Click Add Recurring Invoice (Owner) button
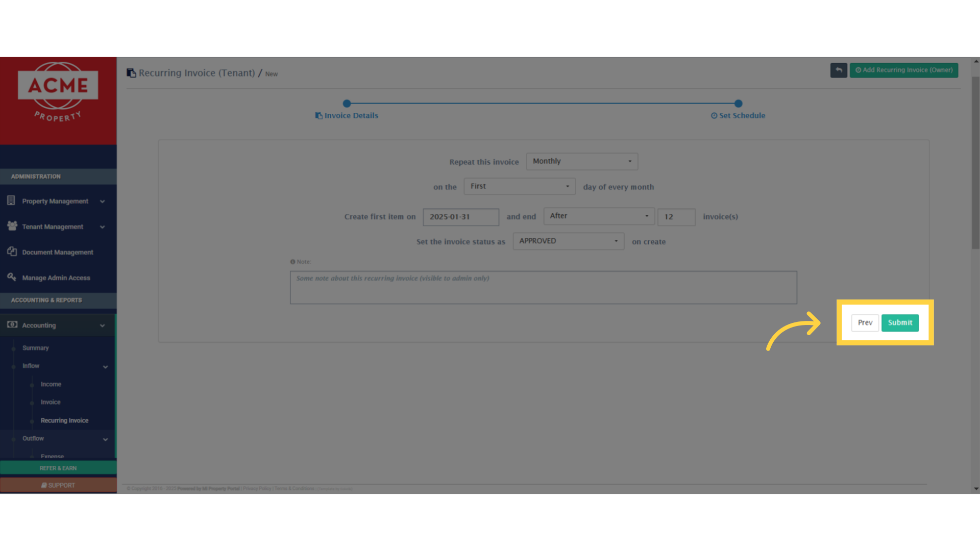The image size is (980, 551). [903, 70]
